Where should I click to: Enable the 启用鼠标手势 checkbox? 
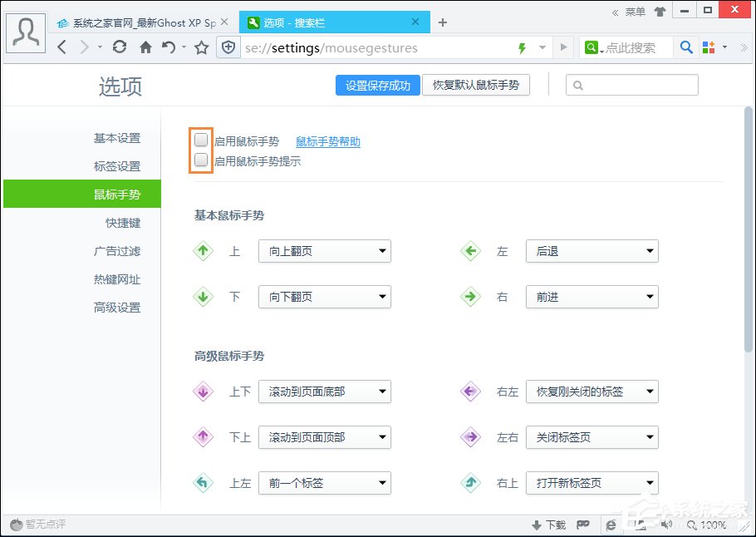(201, 140)
